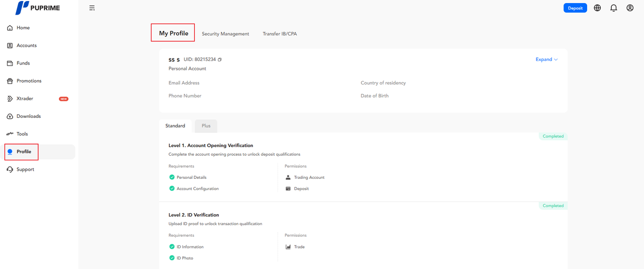Go to Home in sidebar
The width and height of the screenshot is (644, 269).
click(x=23, y=28)
